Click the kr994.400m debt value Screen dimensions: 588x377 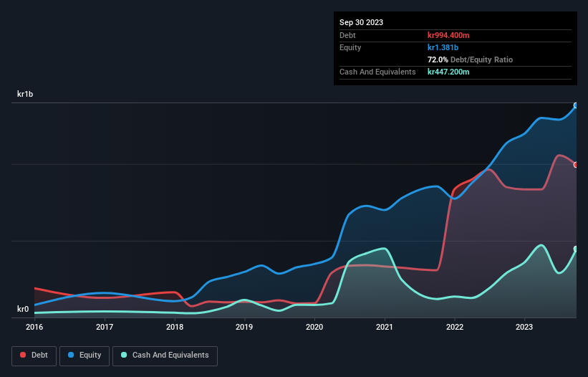448,35
